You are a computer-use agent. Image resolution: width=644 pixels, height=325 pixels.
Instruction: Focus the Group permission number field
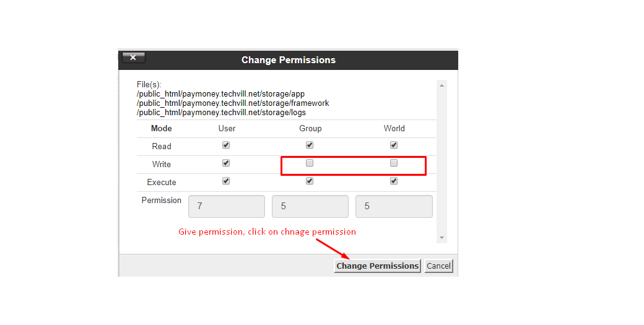click(310, 206)
